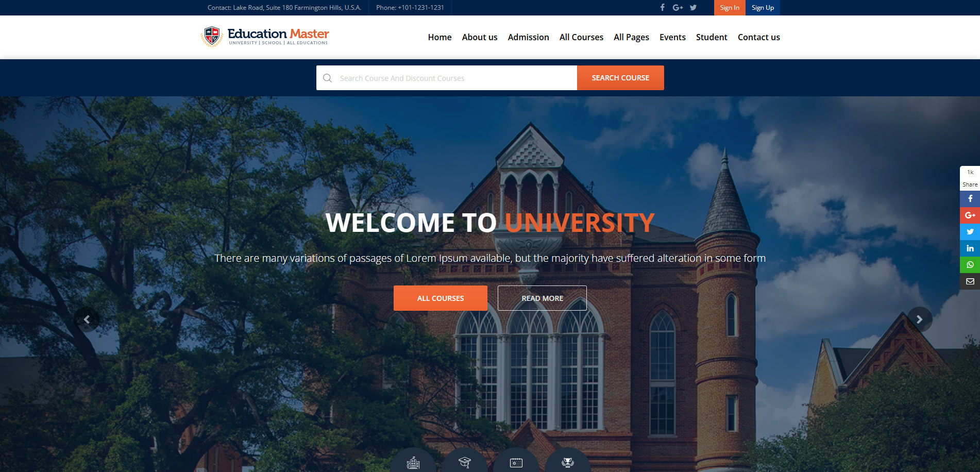
Task: Open the Admission menu item
Action: click(528, 37)
